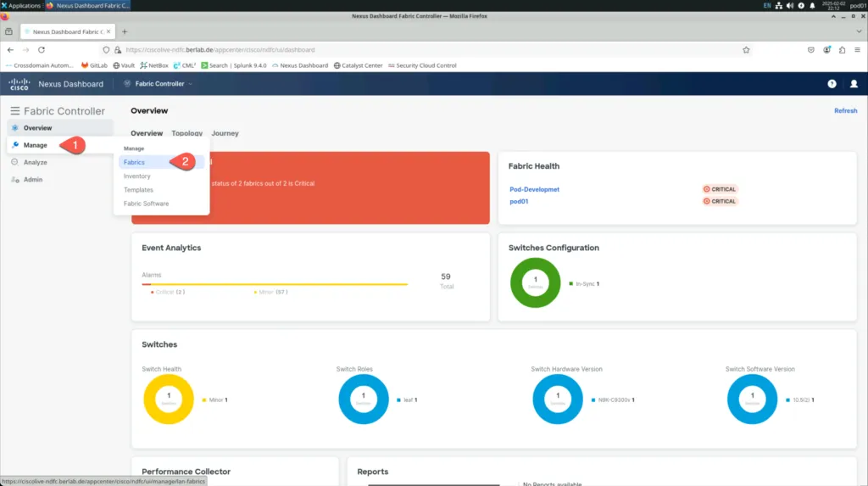Viewport: 868px width, 486px height.
Task: Click the Overview sidebar icon
Action: pyautogui.click(x=15, y=128)
